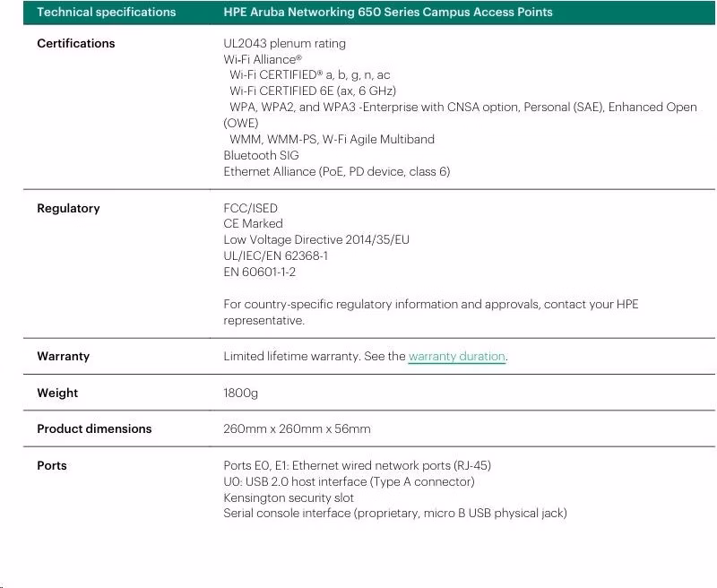Click the 'Weight' row label
Screen dimensions: 717x588
pyautogui.click(x=57, y=393)
